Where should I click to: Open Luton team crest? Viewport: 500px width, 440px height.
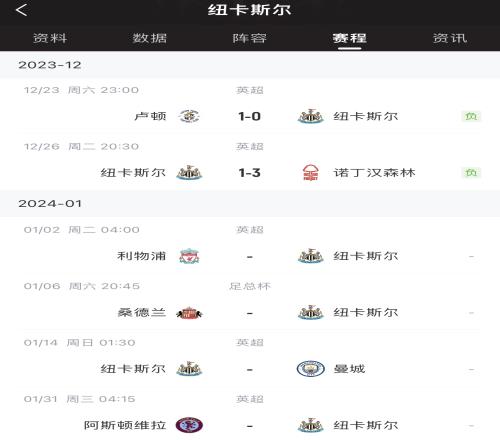[189, 116]
